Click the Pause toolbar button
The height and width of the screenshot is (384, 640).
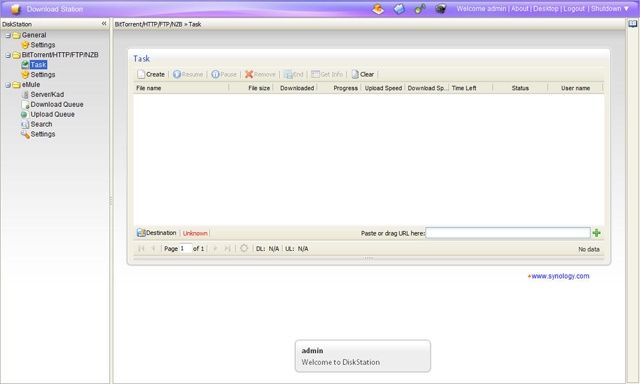224,74
